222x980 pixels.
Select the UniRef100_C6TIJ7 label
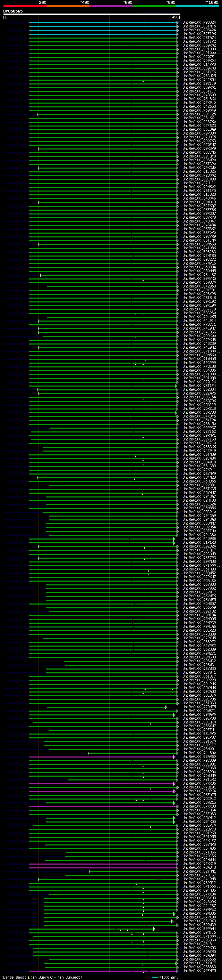[x=199, y=91]
